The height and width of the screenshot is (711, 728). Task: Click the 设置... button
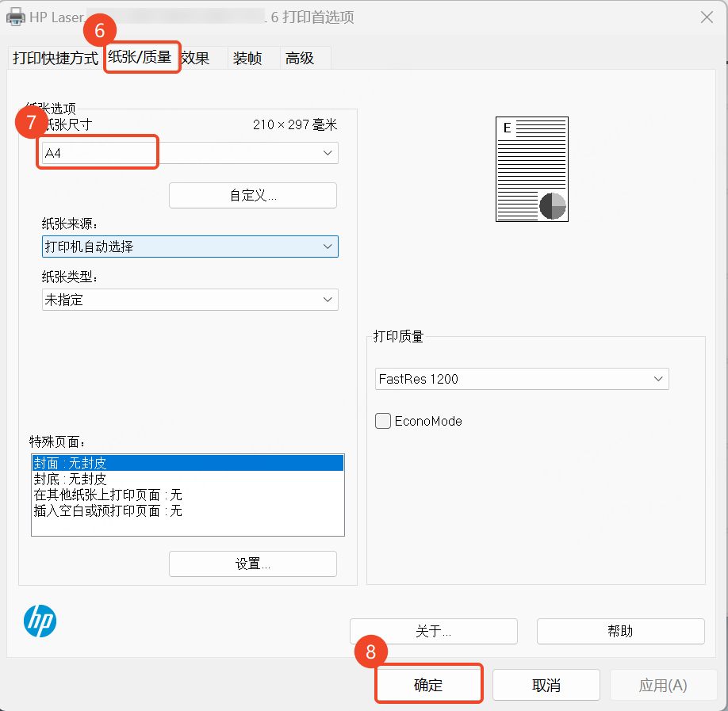coord(253,564)
